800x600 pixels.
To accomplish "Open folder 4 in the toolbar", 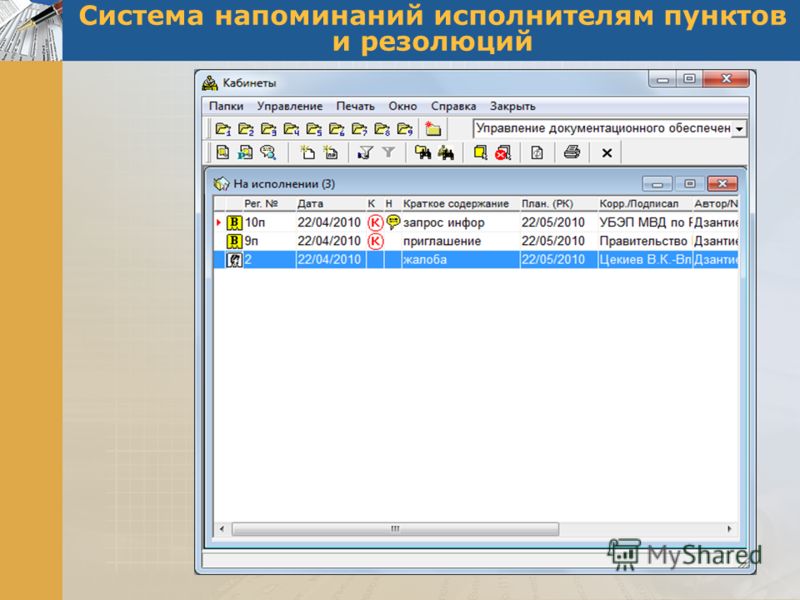I will pyautogui.click(x=291, y=129).
